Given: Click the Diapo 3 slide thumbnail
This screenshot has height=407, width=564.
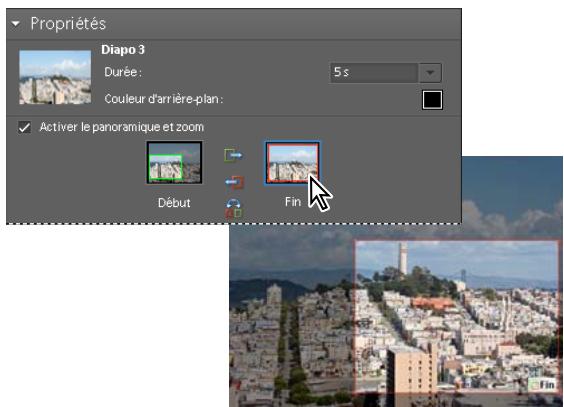Looking at the screenshot, I should [x=55, y=77].
